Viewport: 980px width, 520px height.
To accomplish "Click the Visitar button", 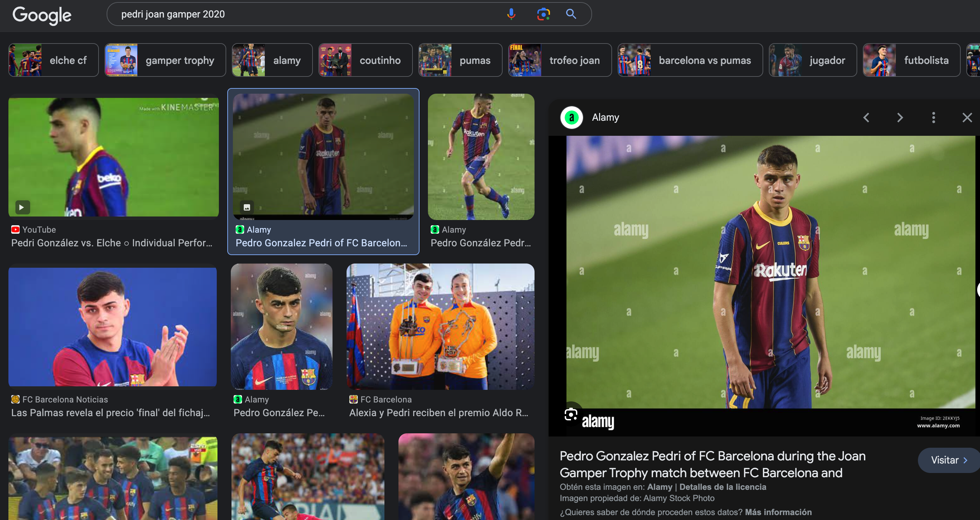I will 948,460.
